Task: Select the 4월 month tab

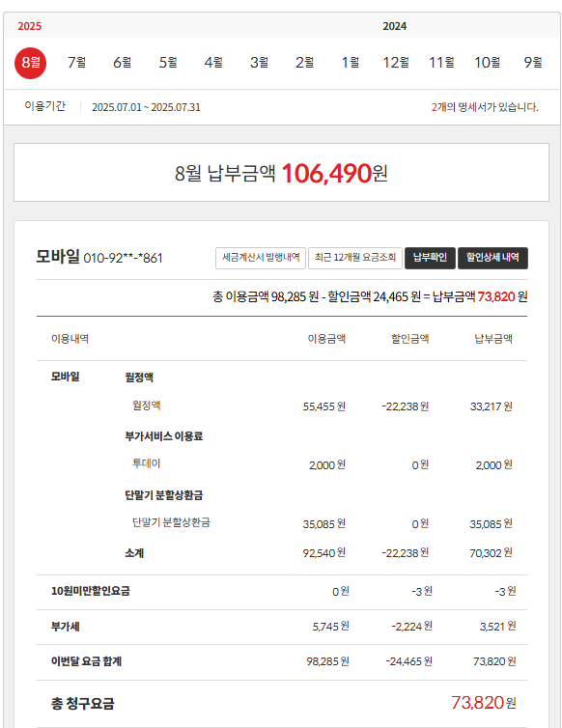Action: tap(213, 62)
